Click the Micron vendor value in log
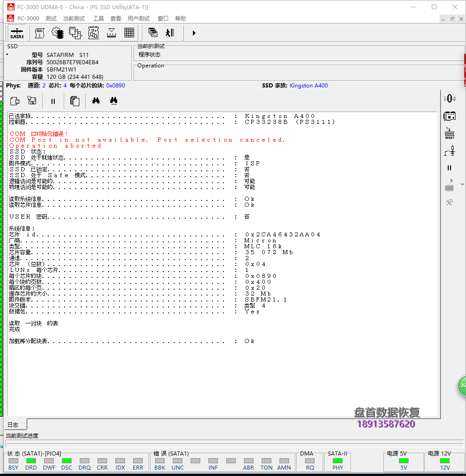Viewport: 466px width, 476px height. [x=260, y=241]
